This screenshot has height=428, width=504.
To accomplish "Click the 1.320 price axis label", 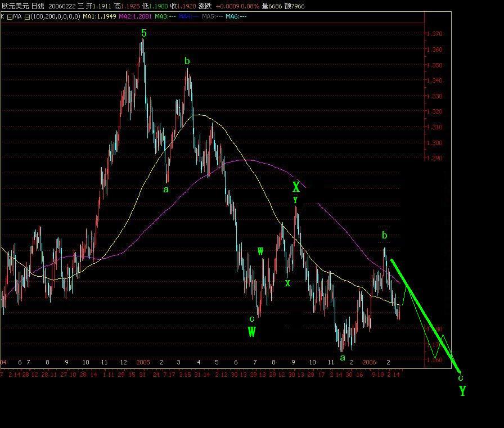I will (x=434, y=111).
